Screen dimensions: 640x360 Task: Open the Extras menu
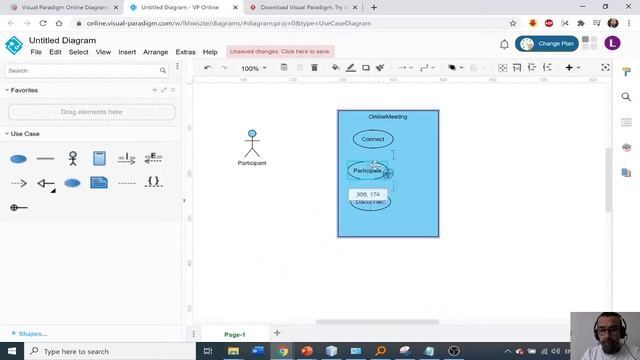pos(185,52)
